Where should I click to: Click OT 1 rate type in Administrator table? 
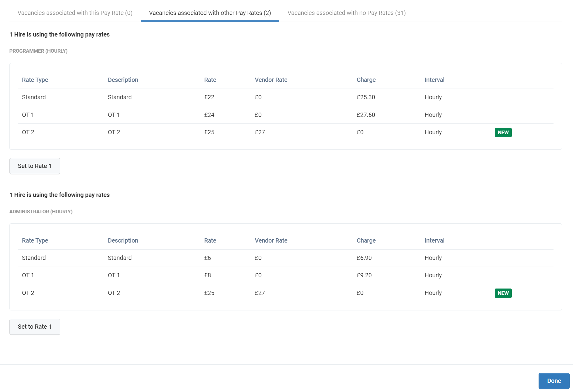pos(28,275)
